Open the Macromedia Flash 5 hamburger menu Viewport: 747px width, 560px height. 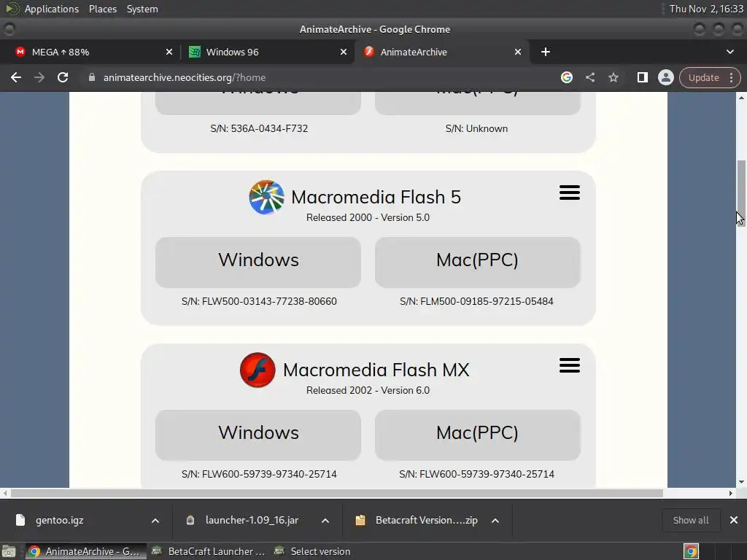[x=569, y=192]
